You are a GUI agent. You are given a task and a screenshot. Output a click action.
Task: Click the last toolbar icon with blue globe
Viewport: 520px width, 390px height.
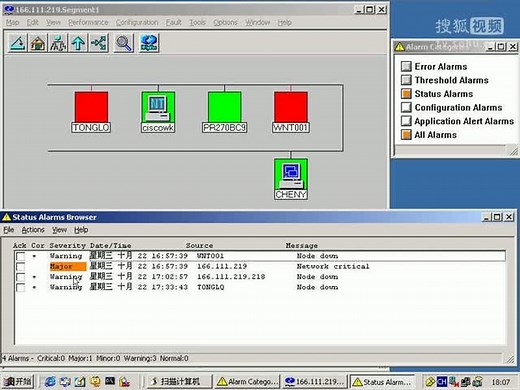pyautogui.click(x=149, y=43)
